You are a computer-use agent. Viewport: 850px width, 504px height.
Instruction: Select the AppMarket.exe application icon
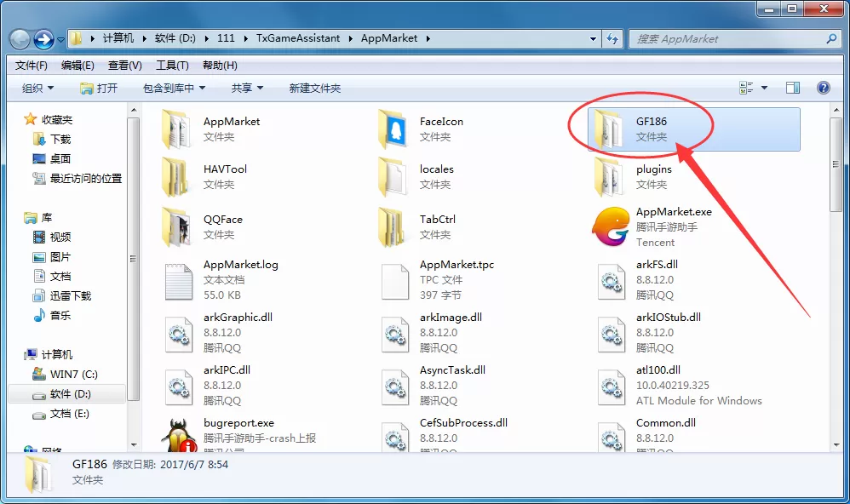pyautogui.click(x=611, y=226)
